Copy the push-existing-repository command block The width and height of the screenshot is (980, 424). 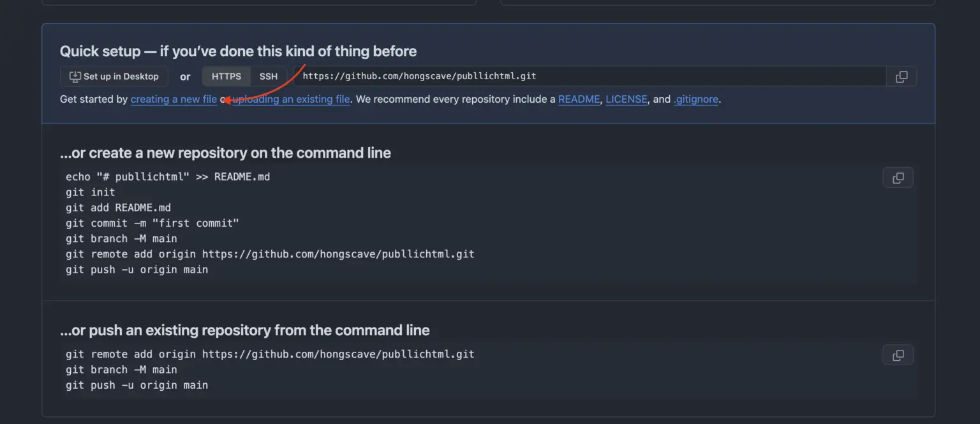pos(898,355)
